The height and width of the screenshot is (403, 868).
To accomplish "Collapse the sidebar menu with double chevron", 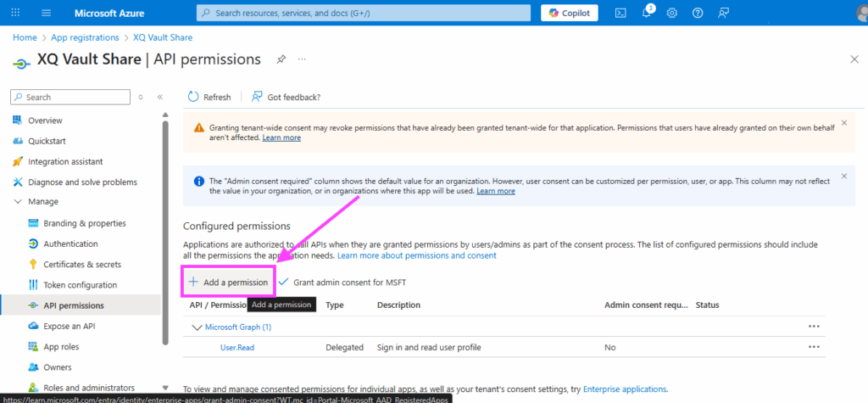I will tap(160, 98).
